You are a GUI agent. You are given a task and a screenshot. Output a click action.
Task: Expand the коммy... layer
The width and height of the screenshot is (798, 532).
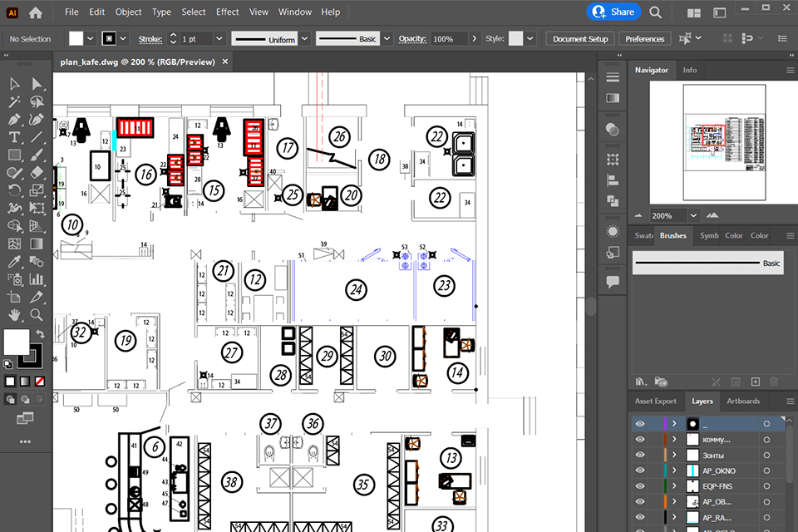(x=674, y=440)
